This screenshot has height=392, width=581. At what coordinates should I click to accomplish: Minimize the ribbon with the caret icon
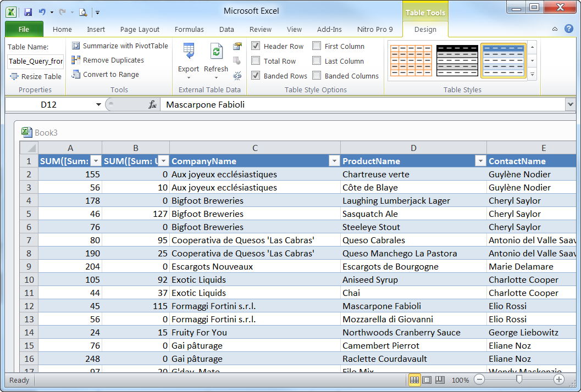coord(555,29)
